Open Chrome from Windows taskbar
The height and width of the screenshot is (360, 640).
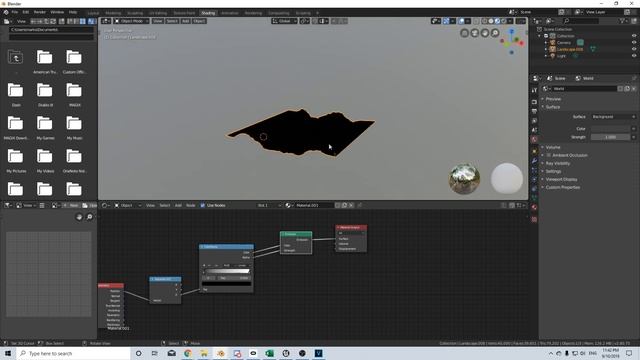point(188,353)
